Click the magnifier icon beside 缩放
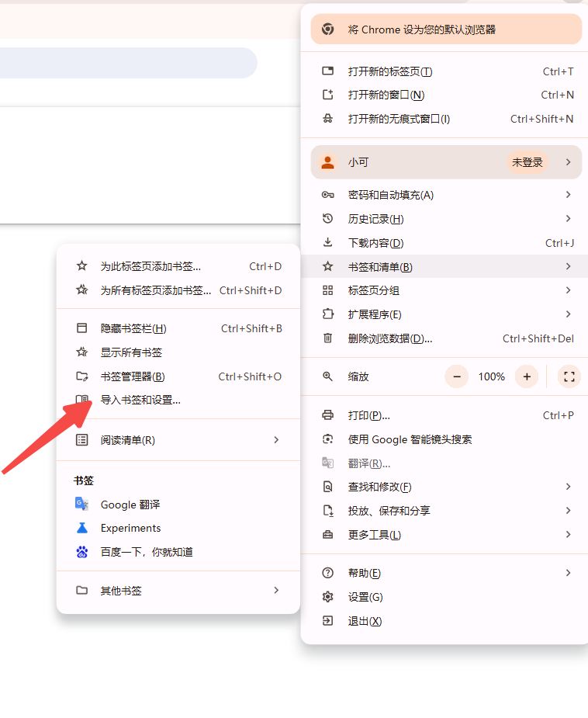Viewport: 588px width, 718px height. click(x=327, y=376)
